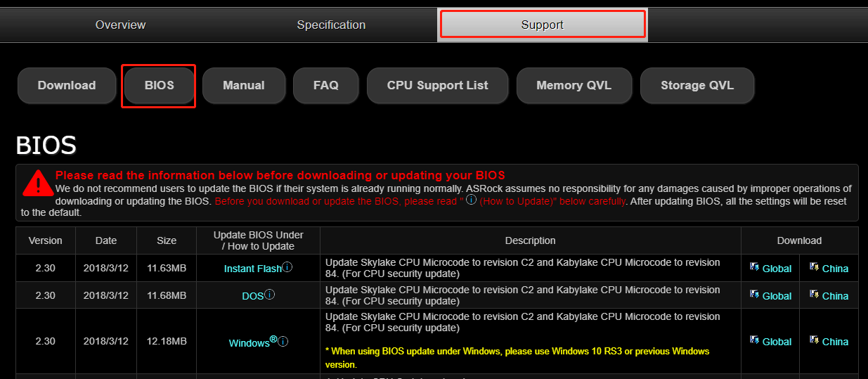Open the Storage QVL page
Screen dimensions: 868x379
(x=697, y=86)
